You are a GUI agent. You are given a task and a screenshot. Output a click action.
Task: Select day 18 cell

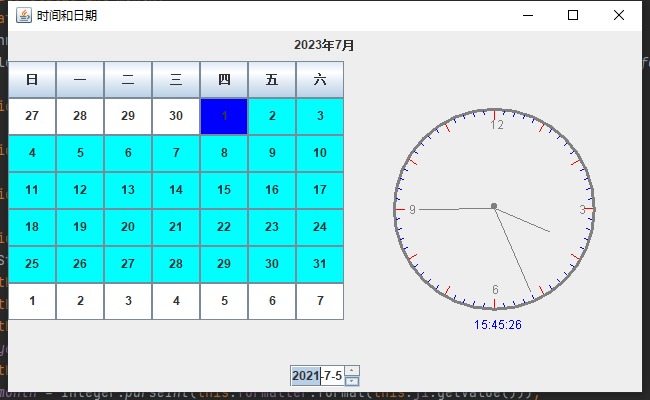pyautogui.click(x=32, y=227)
